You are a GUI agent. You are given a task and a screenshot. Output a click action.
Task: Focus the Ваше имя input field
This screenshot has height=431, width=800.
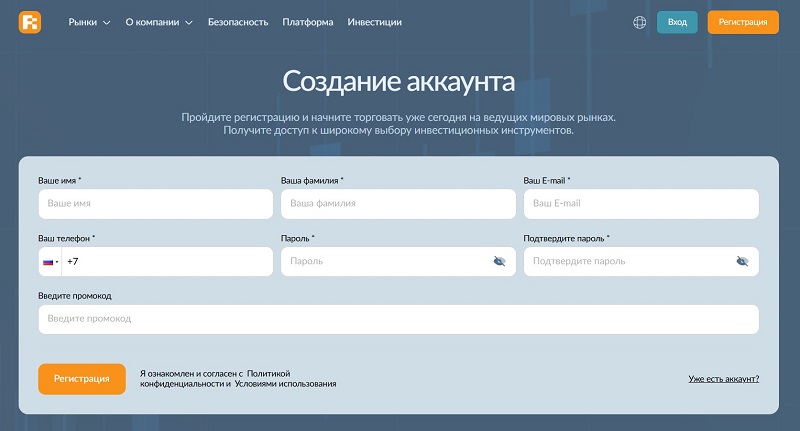pos(155,204)
